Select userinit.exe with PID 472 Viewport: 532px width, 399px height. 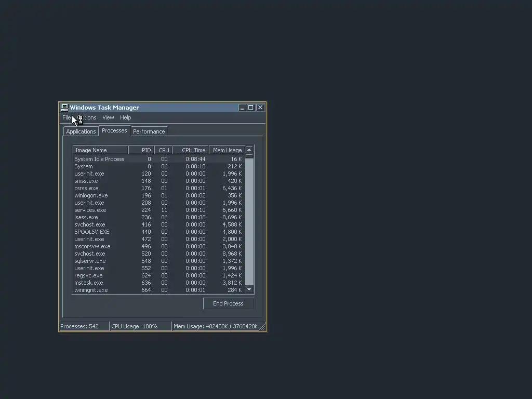pyautogui.click(x=158, y=239)
